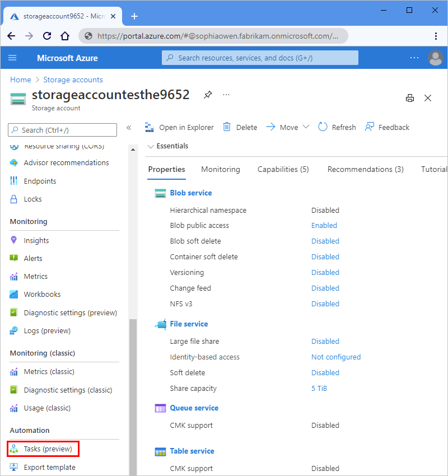The height and width of the screenshot is (476, 448).
Task: Click the 5 TiB share capacity link
Action: [x=319, y=388]
